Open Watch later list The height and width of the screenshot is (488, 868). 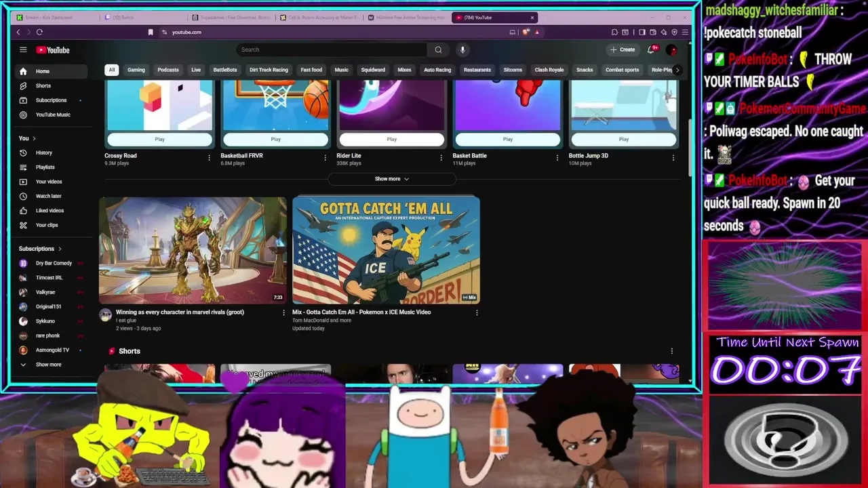point(49,196)
